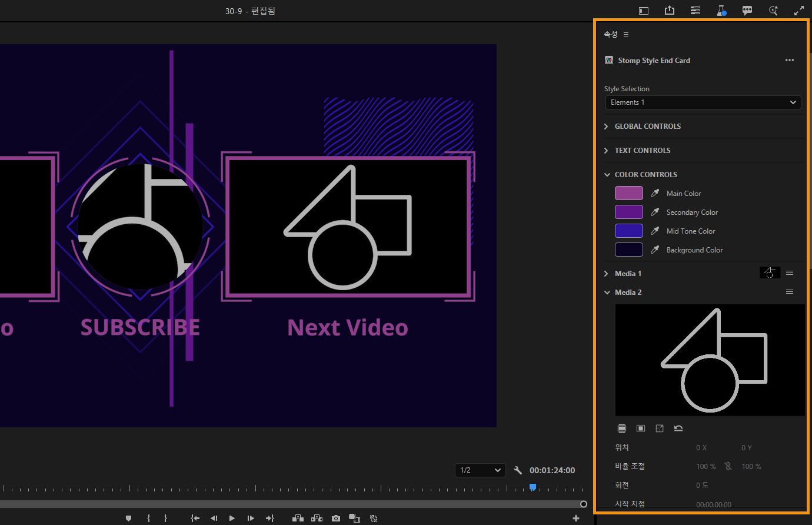This screenshot has height=525, width=812.
Task: Open the flask-shaped beta features icon
Action: click(721, 11)
